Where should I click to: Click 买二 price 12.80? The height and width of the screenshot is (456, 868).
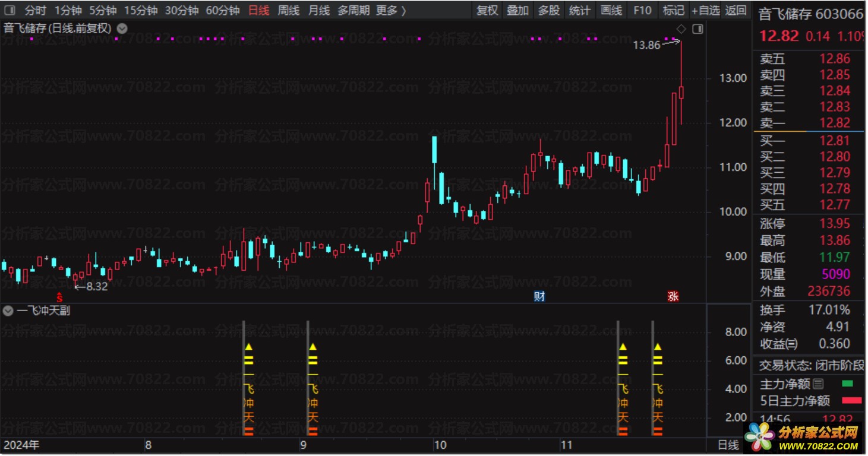pyautogui.click(x=835, y=157)
